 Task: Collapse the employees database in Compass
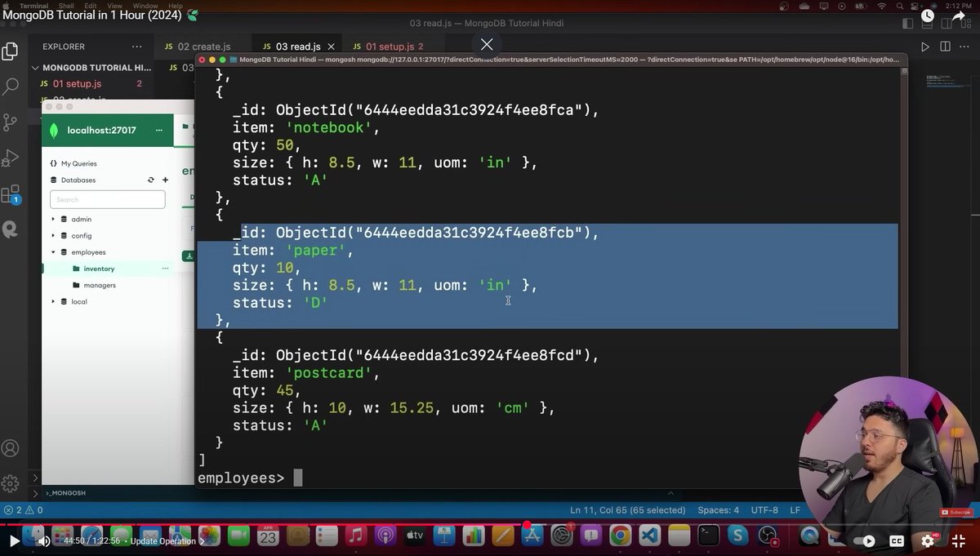click(x=53, y=252)
